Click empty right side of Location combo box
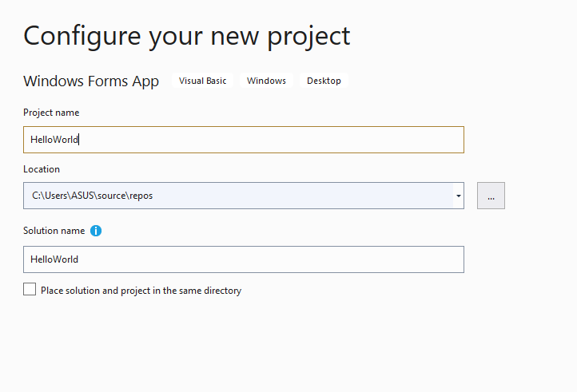Screen dimensions: 577x392 302,196
